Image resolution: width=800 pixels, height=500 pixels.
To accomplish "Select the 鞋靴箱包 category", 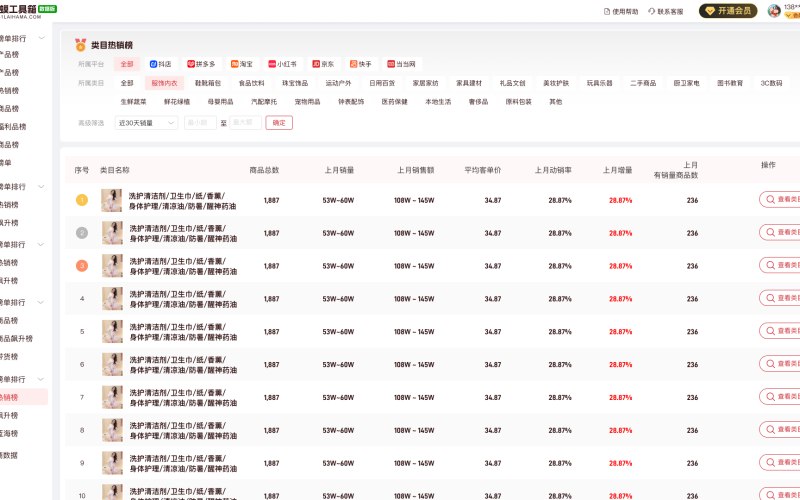I will 208,83.
